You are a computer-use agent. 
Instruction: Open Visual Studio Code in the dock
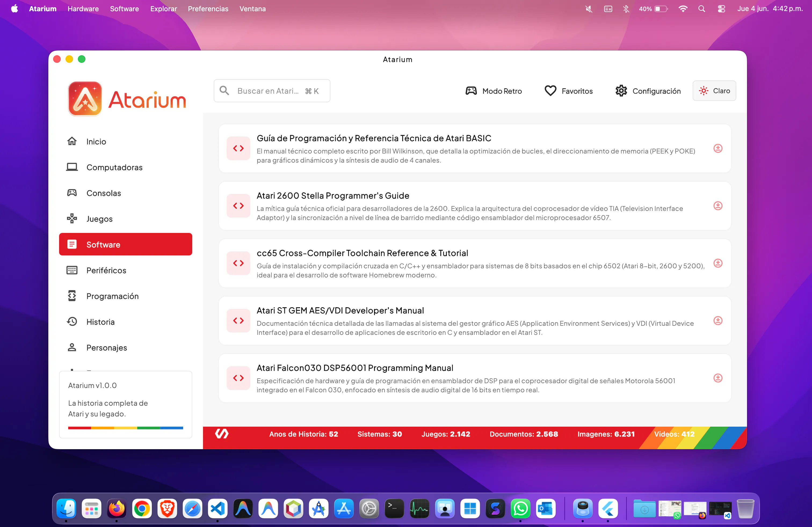(218, 508)
